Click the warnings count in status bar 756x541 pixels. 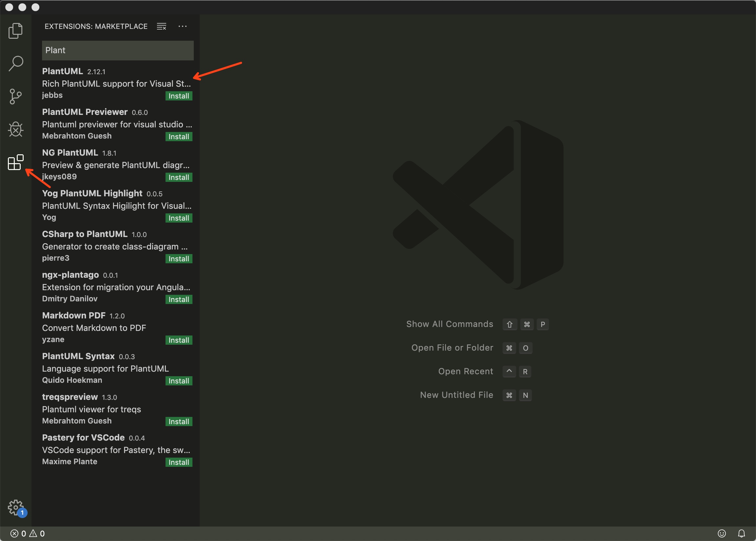coord(37,534)
